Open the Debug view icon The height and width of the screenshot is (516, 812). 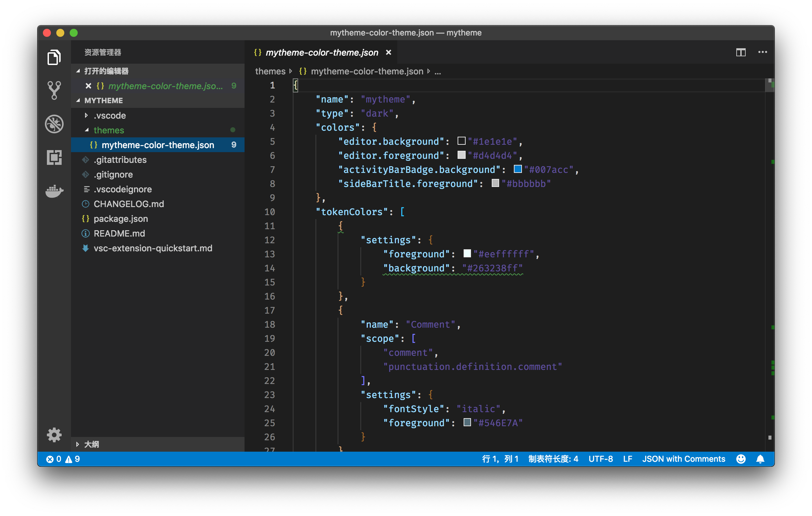click(54, 124)
